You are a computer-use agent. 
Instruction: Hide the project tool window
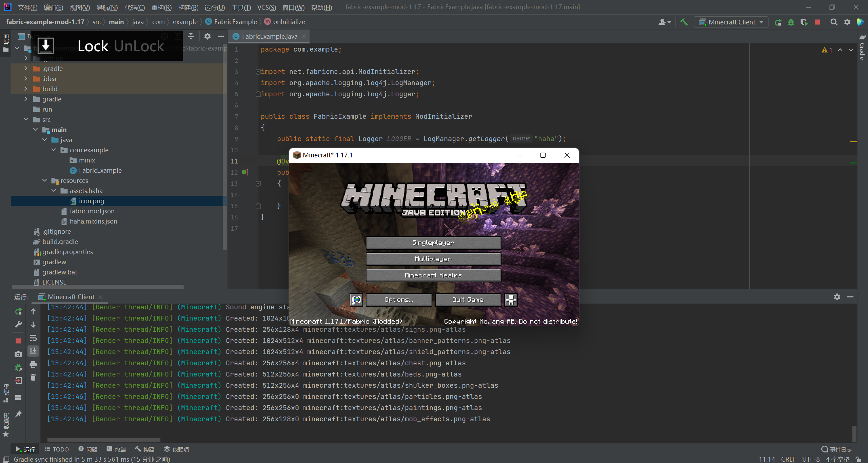221,36
